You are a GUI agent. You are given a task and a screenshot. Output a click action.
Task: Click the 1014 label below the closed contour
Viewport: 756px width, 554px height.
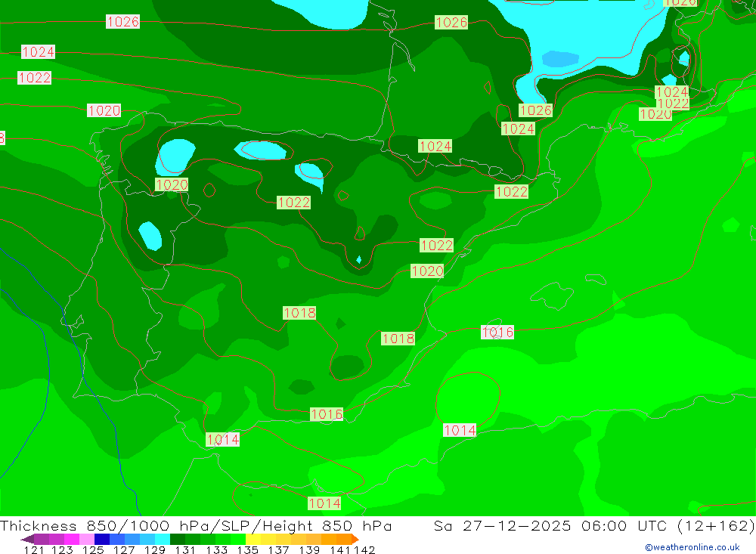click(460, 430)
